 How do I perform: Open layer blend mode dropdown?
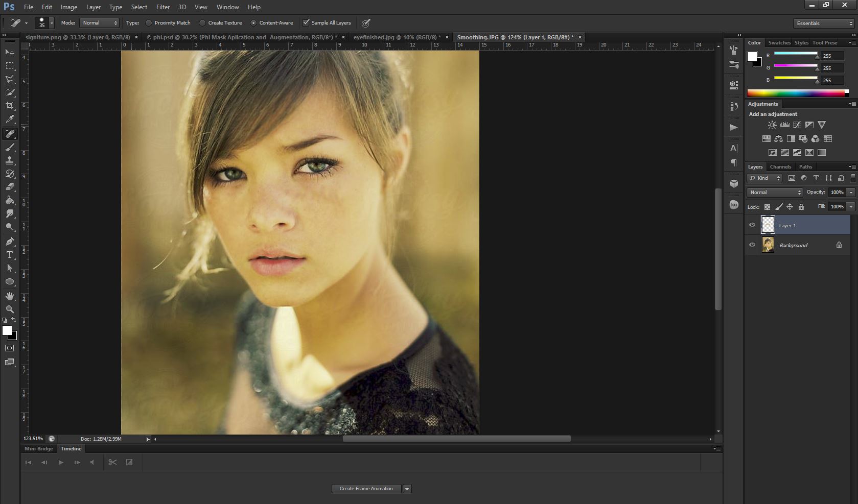click(x=775, y=193)
